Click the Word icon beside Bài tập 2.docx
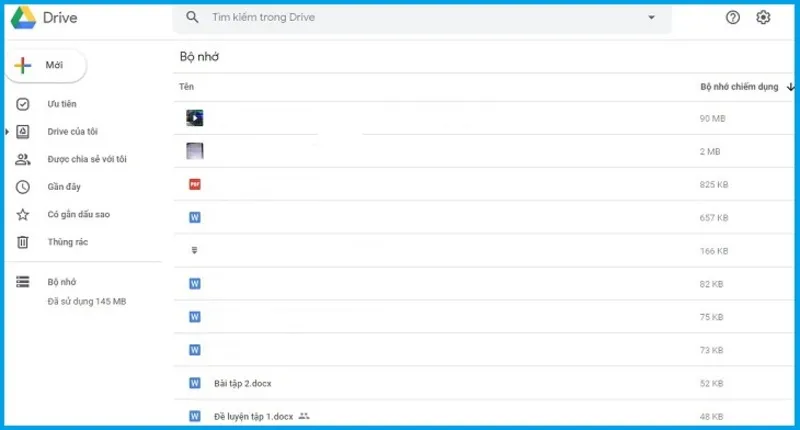The width and height of the screenshot is (800, 430). [195, 383]
